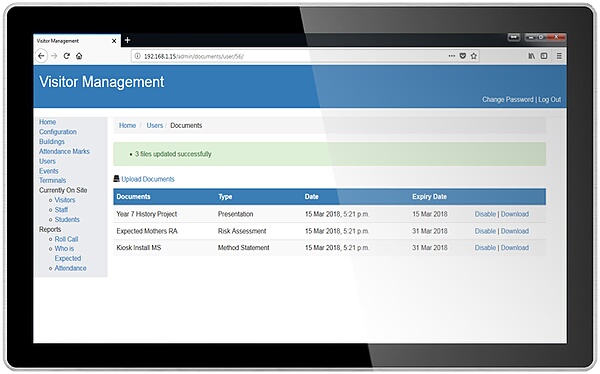
Task: Bookmark this page with the star icon
Action: coord(474,56)
